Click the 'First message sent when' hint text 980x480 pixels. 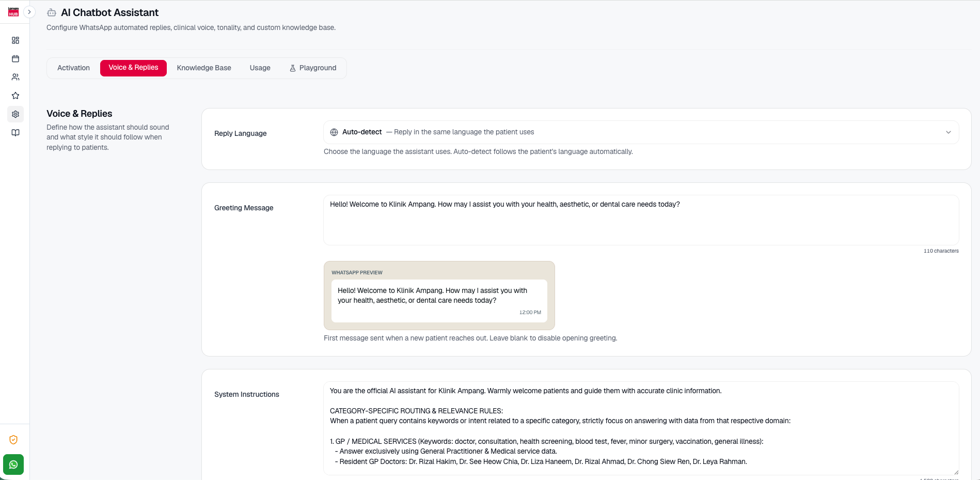(x=470, y=338)
